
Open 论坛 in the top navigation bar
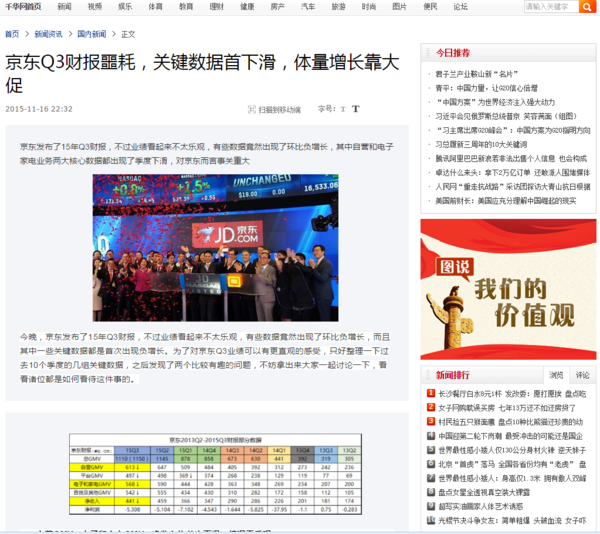tap(460, 6)
